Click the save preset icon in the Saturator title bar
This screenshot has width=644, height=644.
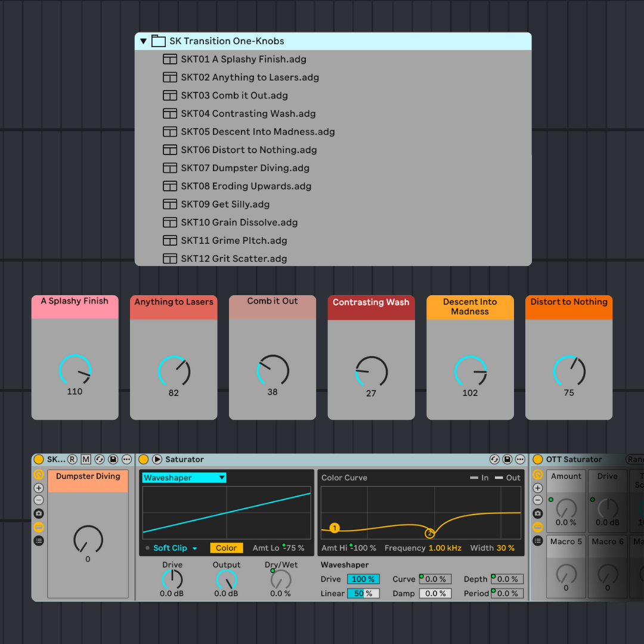click(507, 459)
